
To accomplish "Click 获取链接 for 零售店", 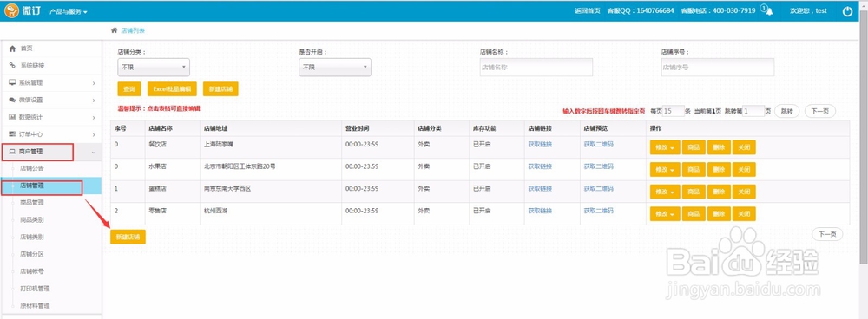I will point(540,211).
